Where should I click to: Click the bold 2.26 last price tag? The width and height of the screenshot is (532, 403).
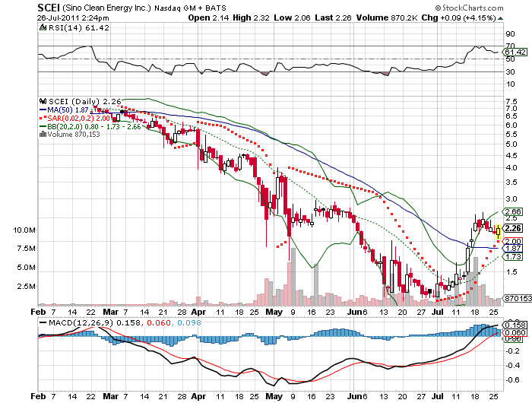point(513,228)
